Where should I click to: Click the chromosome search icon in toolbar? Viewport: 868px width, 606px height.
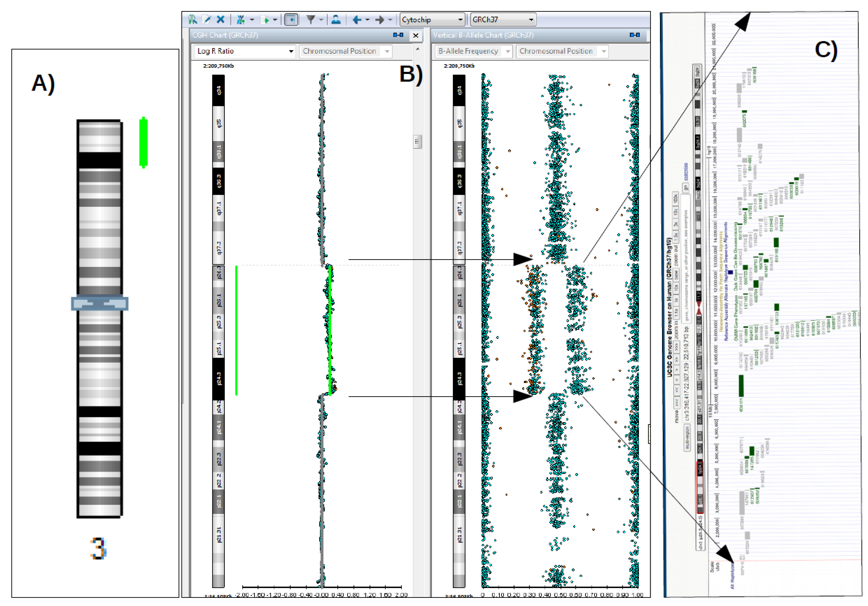[x=193, y=19]
